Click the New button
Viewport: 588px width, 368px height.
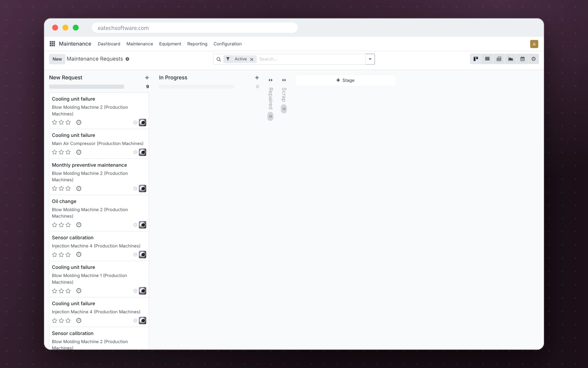point(57,59)
